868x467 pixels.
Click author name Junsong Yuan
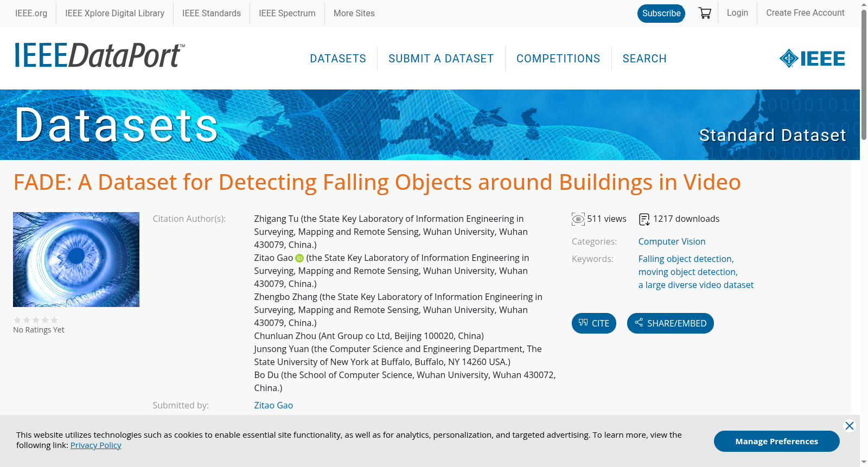(x=282, y=349)
